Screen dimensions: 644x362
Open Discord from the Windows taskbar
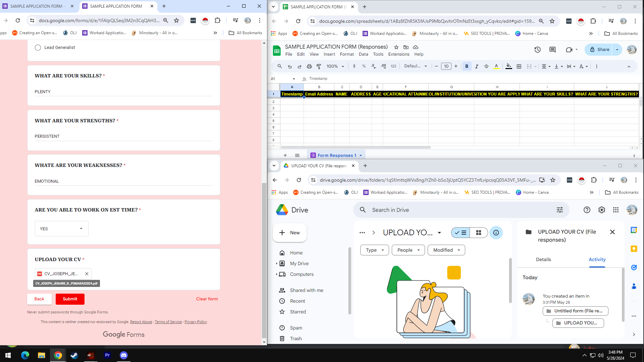pyautogui.click(x=124, y=355)
